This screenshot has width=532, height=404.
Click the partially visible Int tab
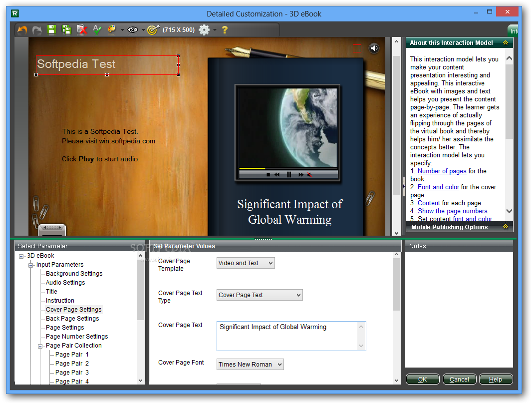pos(514,31)
